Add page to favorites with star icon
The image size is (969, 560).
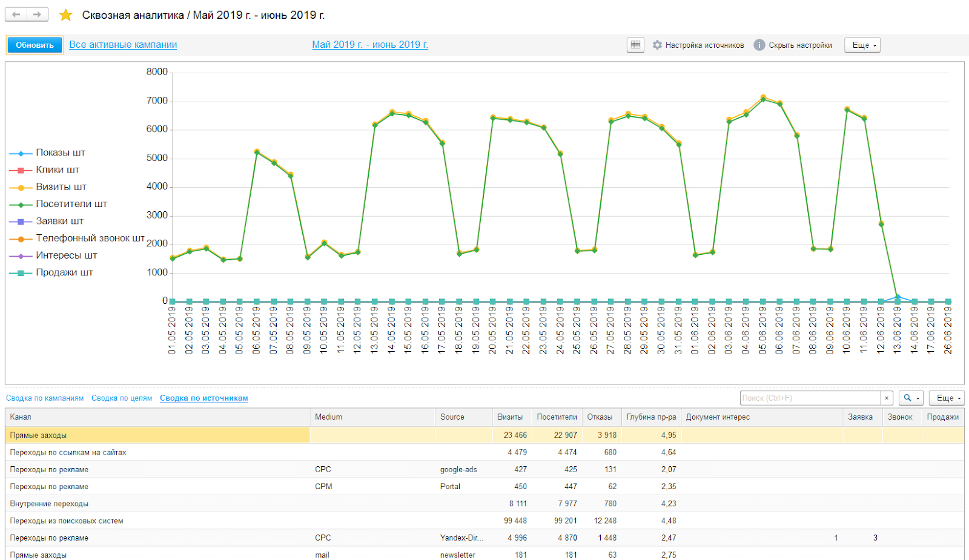pyautogui.click(x=65, y=15)
